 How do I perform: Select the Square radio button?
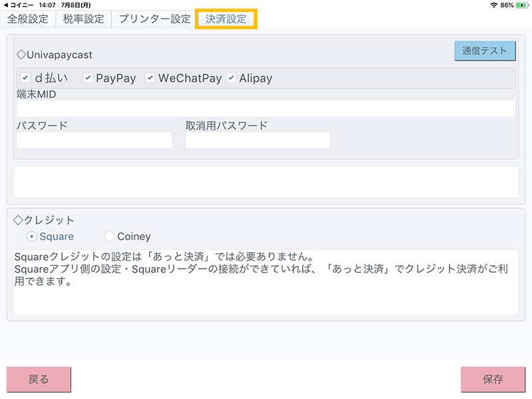(x=31, y=236)
